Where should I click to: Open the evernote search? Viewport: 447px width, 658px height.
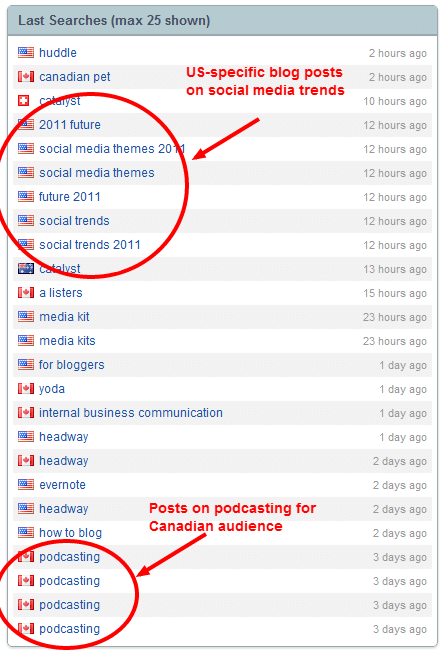click(x=63, y=485)
